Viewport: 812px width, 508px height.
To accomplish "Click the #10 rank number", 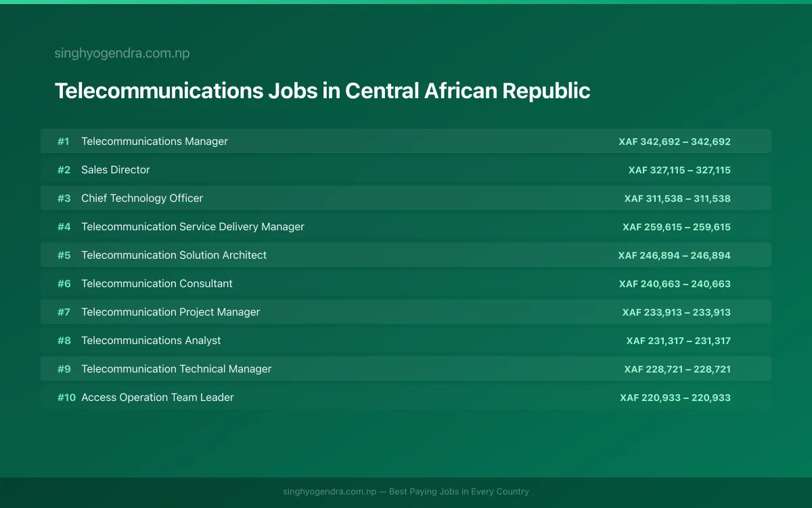I will pyautogui.click(x=66, y=398).
